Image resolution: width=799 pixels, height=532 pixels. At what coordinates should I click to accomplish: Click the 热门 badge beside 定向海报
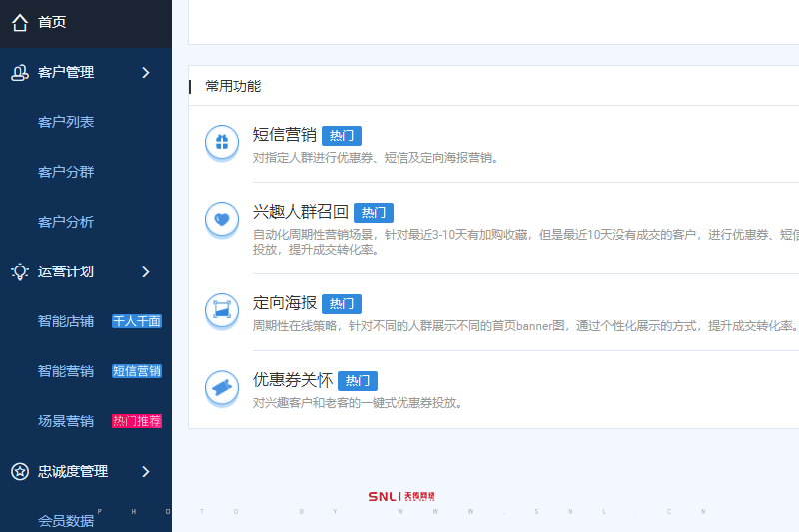341,304
